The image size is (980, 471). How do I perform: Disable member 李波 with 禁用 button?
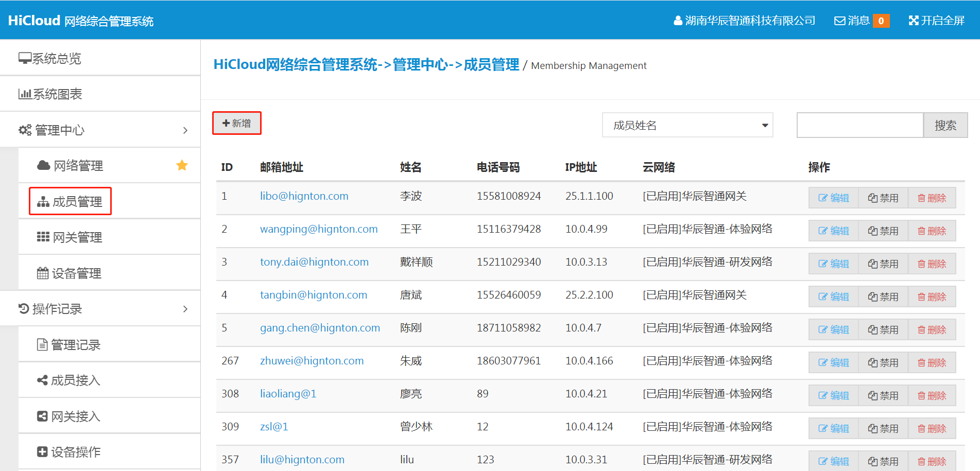[883, 198]
